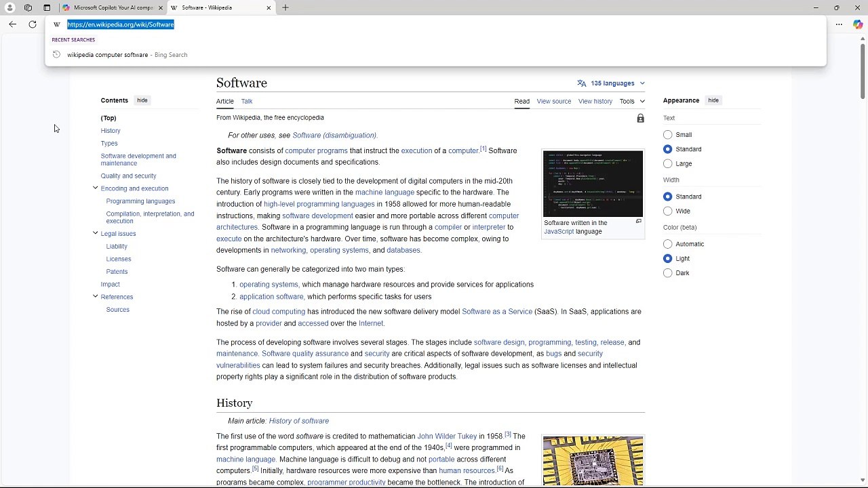Go to History in Contents sidebar
The image size is (868, 488).
tap(111, 131)
